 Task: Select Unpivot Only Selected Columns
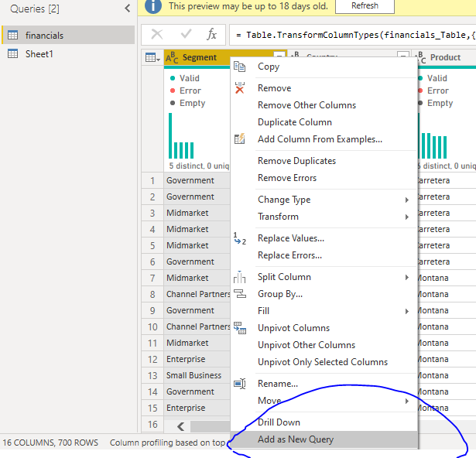tap(323, 362)
